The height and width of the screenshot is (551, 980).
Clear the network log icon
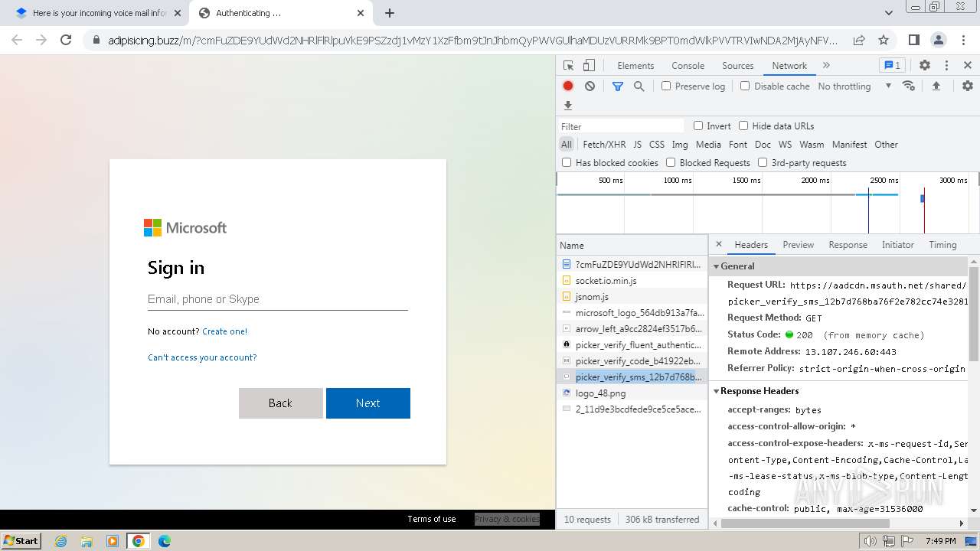pos(590,86)
